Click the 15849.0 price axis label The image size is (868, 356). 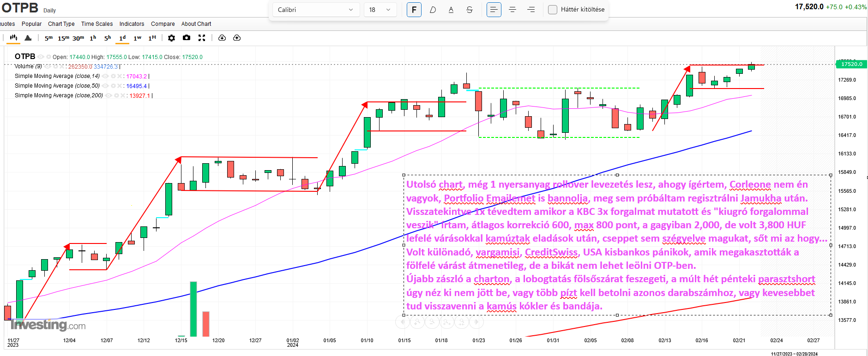(x=847, y=172)
